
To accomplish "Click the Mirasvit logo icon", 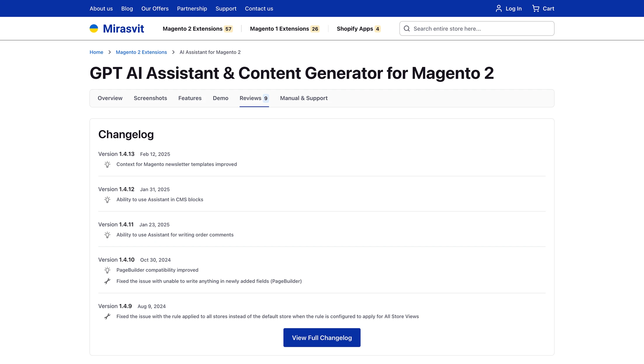I will point(93,28).
